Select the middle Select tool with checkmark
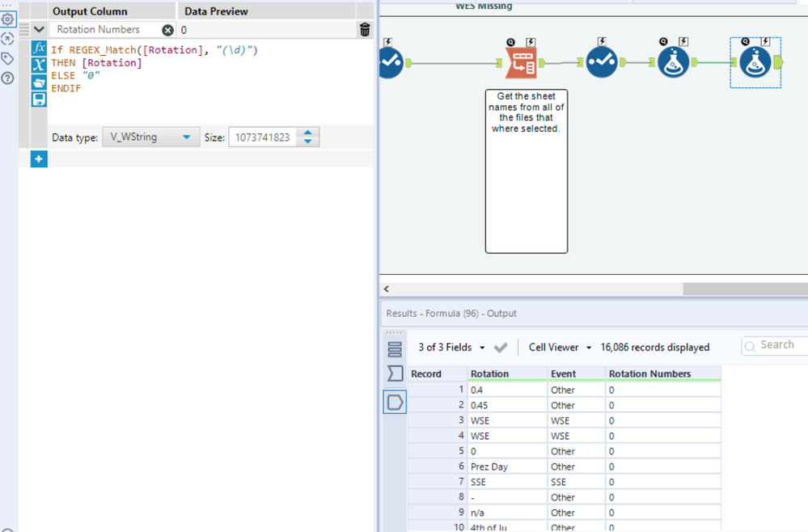This screenshot has height=532, width=808. (602, 62)
